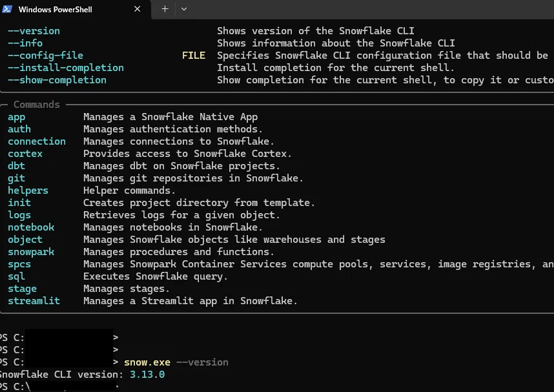
Task: Click the helpers command name
Action: click(x=28, y=191)
